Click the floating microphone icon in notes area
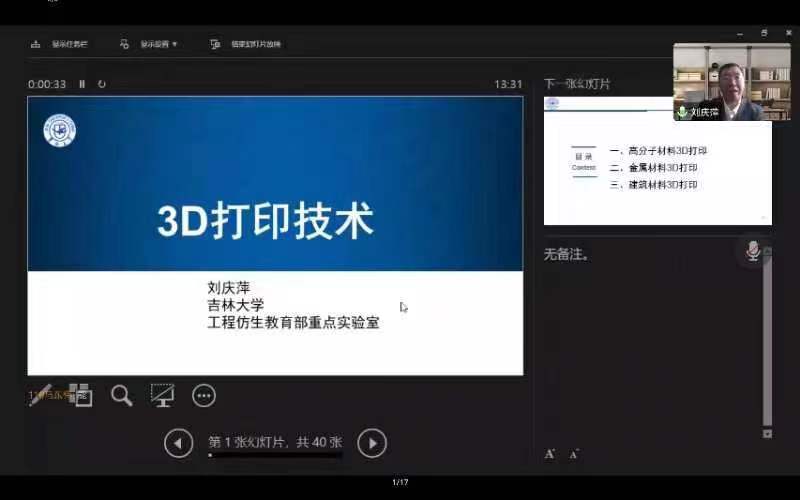The width and height of the screenshot is (800, 500). 752,250
